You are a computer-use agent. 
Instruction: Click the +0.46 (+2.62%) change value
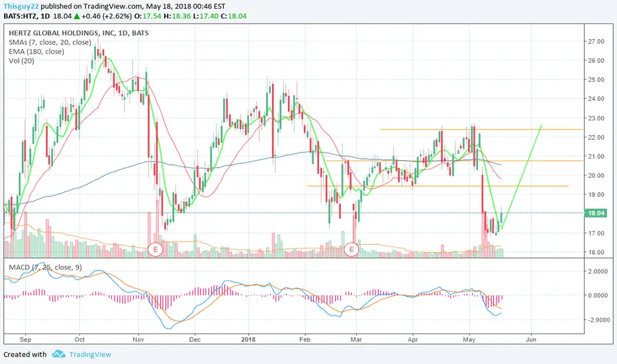pyautogui.click(x=106, y=16)
